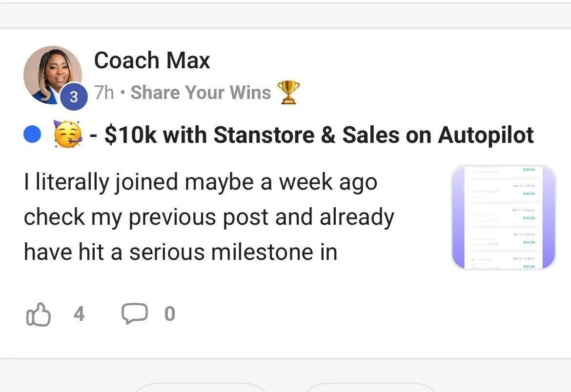Image resolution: width=571 pixels, height=392 pixels.
Task: Open comments via the speech bubble icon
Action: [135, 314]
